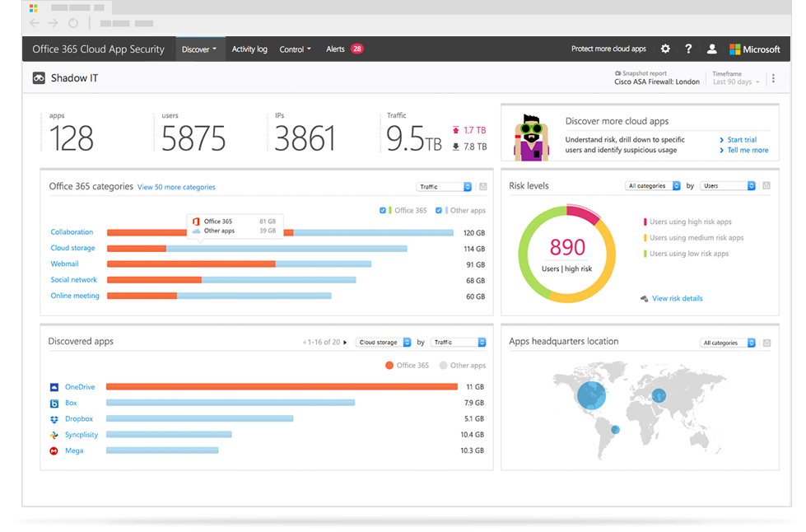Open the Activity log tab
This screenshot has height=532, width=806.
click(x=249, y=49)
